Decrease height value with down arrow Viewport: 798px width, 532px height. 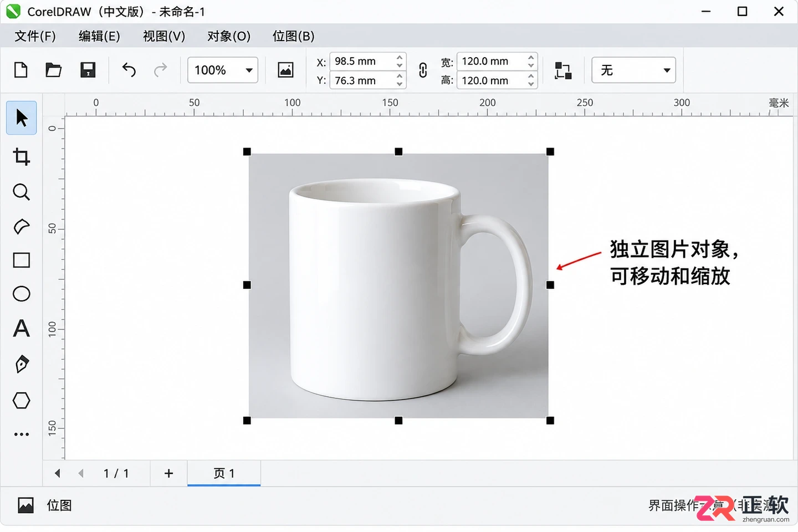tap(531, 84)
